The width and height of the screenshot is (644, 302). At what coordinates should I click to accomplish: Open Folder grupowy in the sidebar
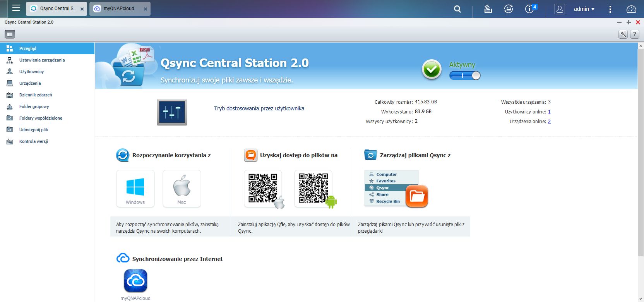pos(47,106)
